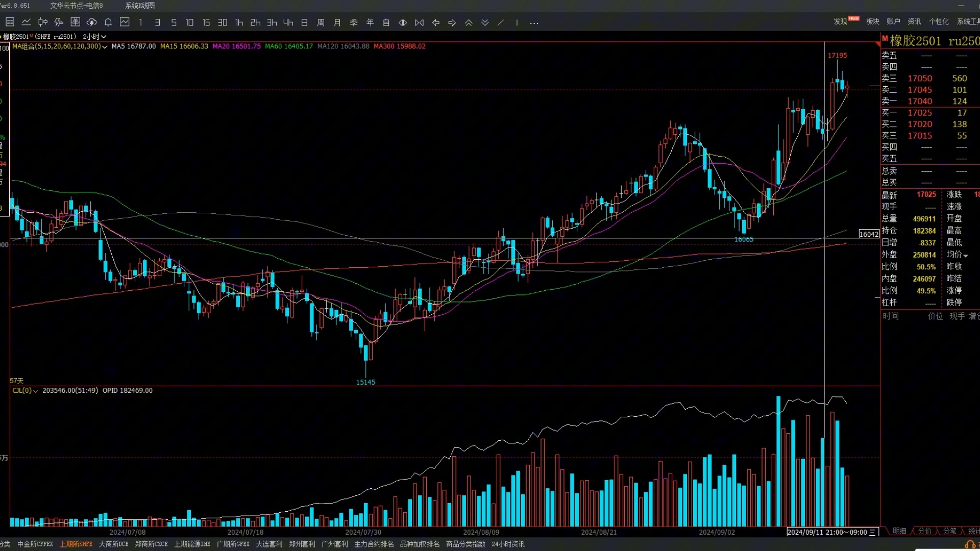Set period to 4h
Image resolution: width=980 pixels, height=551 pixels.
tap(288, 22)
